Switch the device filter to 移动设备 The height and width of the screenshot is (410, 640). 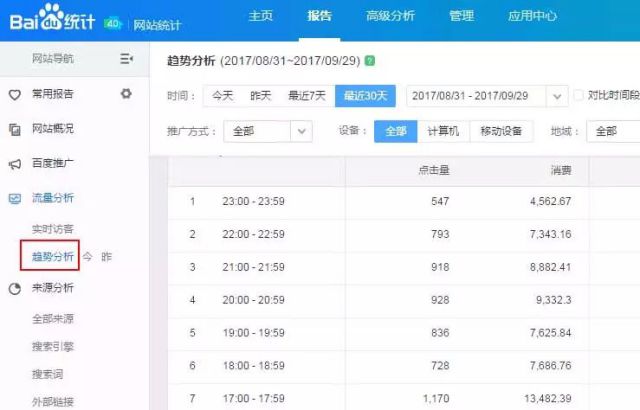(500, 131)
